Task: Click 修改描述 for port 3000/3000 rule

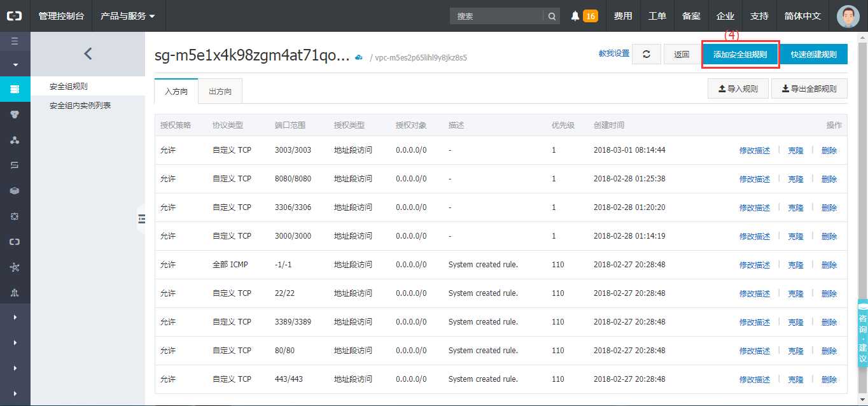Action: (x=755, y=237)
